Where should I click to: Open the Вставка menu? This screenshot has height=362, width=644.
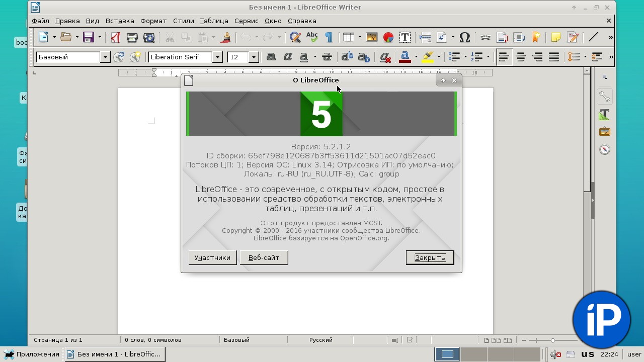click(120, 21)
